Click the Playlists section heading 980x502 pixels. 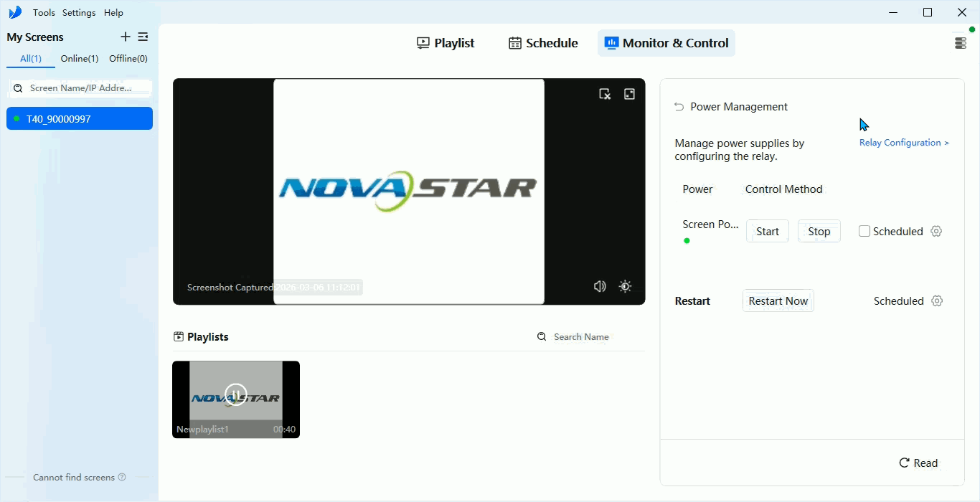click(x=208, y=337)
